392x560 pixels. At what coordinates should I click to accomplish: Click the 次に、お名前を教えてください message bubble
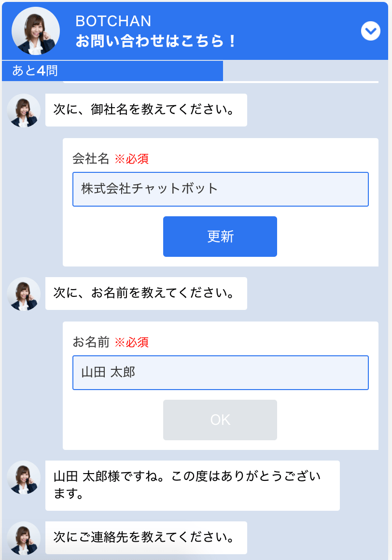[146, 294]
